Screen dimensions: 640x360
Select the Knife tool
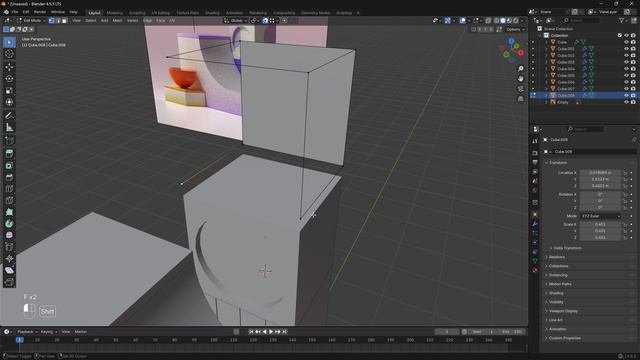pyautogui.click(x=9, y=200)
